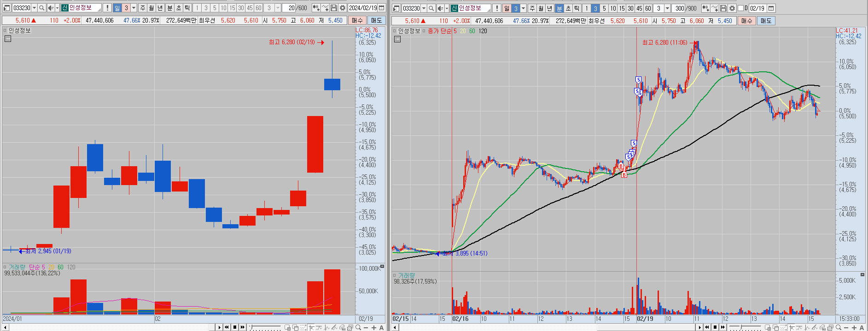The width and height of the screenshot is (868, 331).
Task: Click the speaker icon in right chart toolbar
Action: (x=440, y=8)
